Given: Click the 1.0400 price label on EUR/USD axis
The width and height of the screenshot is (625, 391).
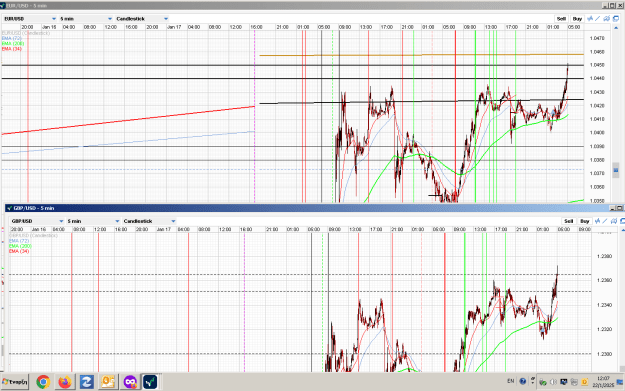Looking at the screenshot, I should (597, 133).
